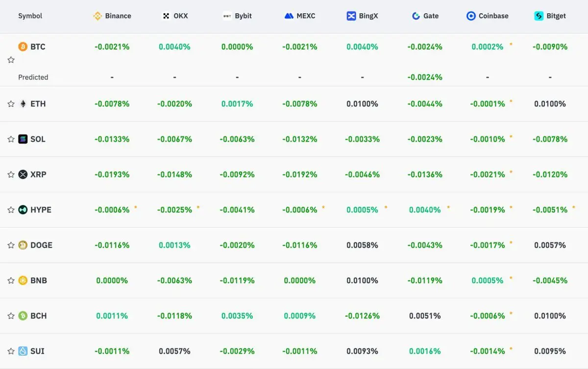Click the MEXC logo icon
This screenshot has height=369, width=588.
[289, 16]
